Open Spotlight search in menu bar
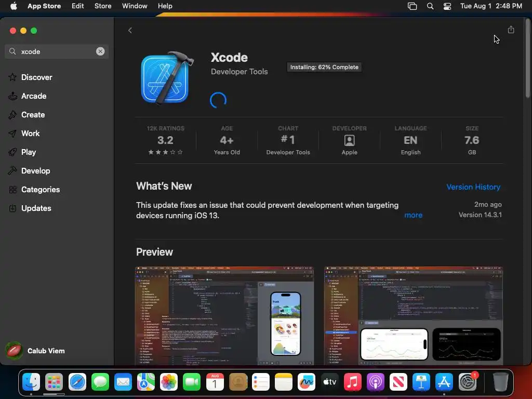Viewport: 532px width, 399px height. coord(430,6)
